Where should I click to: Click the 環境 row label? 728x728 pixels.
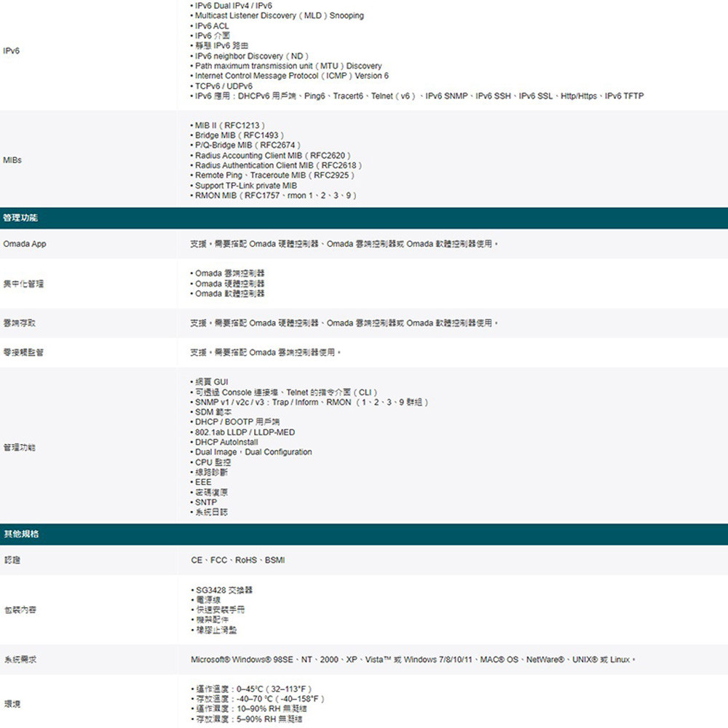coord(12,704)
